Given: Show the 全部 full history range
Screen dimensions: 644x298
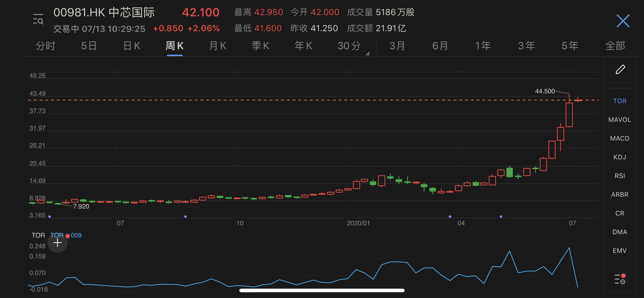Looking at the screenshot, I should [x=615, y=46].
